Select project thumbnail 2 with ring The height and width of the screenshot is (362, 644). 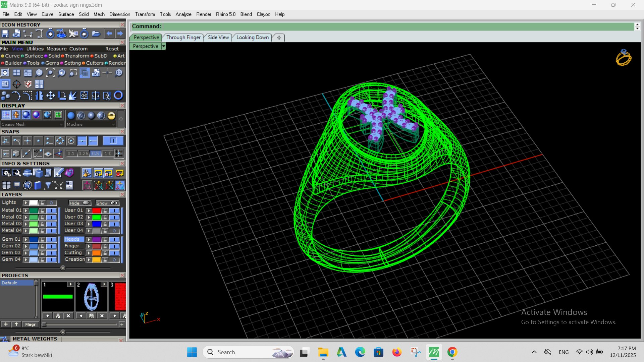91,297
